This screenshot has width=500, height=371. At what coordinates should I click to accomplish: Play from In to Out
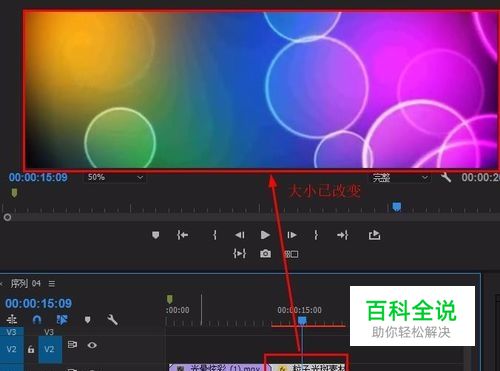(x=239, y=254)
